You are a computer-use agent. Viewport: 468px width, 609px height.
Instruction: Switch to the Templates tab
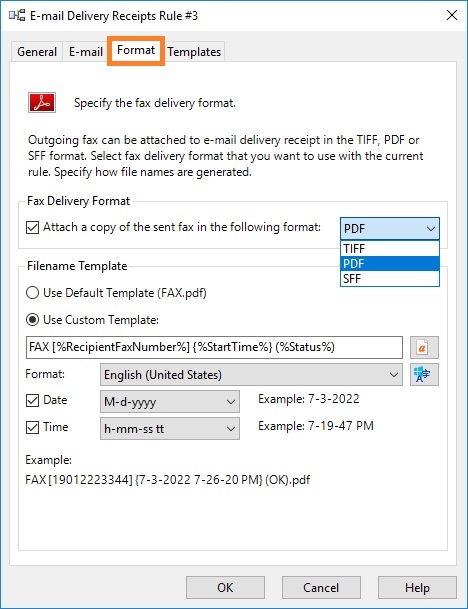coord(194,52)
